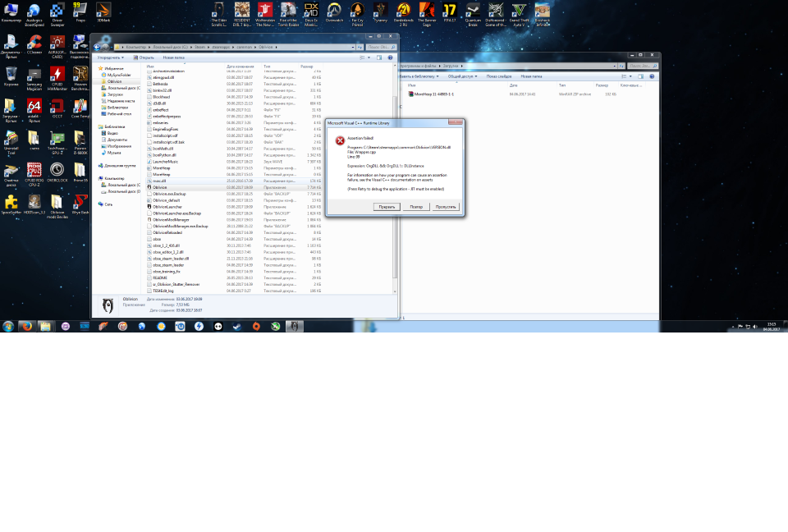The image size is (788, 532).
Task: Click the Firefox icon in the taskbar
Action: pos(26,326)
